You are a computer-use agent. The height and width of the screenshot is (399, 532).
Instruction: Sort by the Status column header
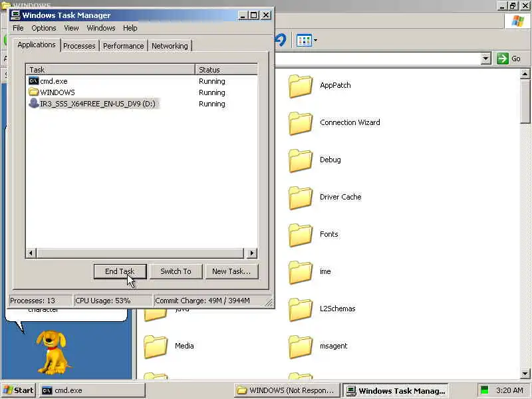226,70
